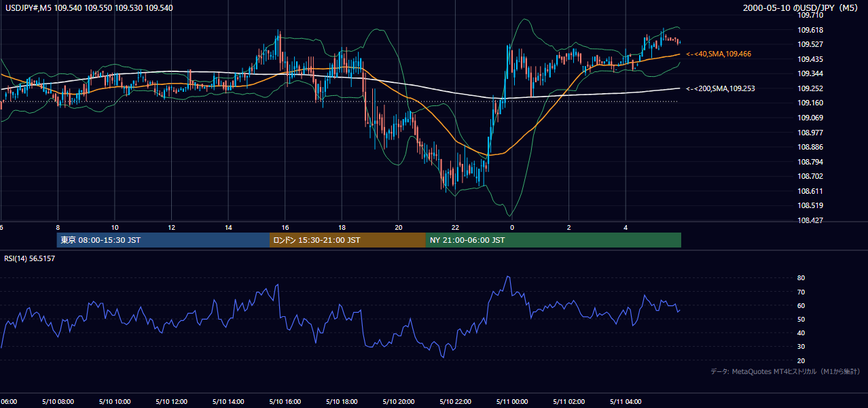Select price scale value 108.427
This screenshot has width=868, height=408.
pos(810,220)
